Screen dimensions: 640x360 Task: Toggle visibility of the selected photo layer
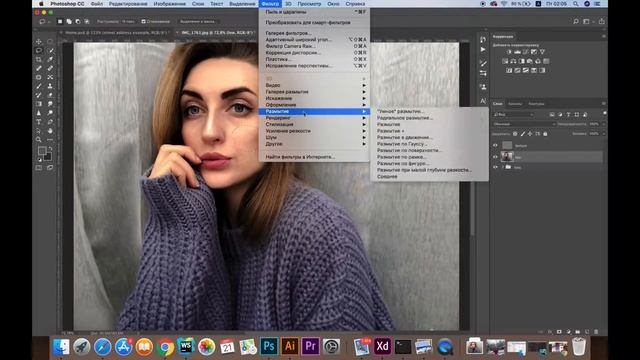point(495,156)
